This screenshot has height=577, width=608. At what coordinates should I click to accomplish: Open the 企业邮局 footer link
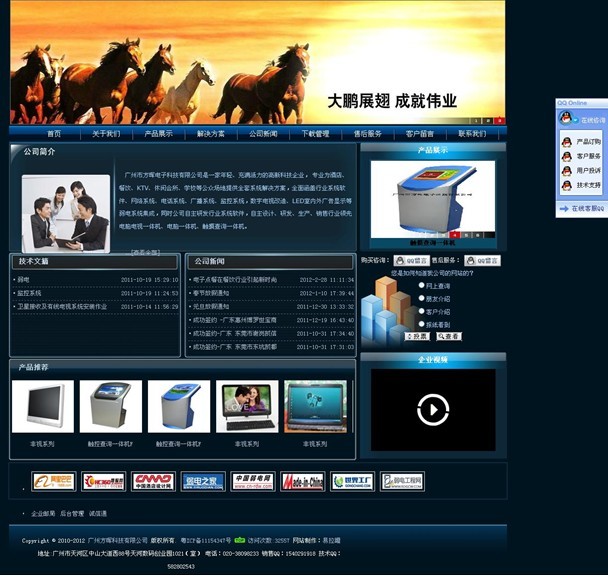pyautogui.click(x=43, y=514)
